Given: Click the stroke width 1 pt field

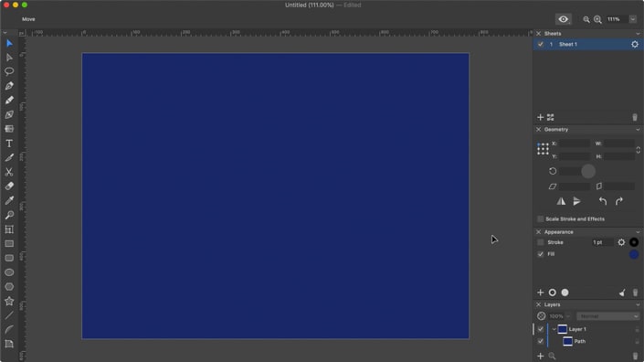Looking at the screenshot, I should pos(602,242).
